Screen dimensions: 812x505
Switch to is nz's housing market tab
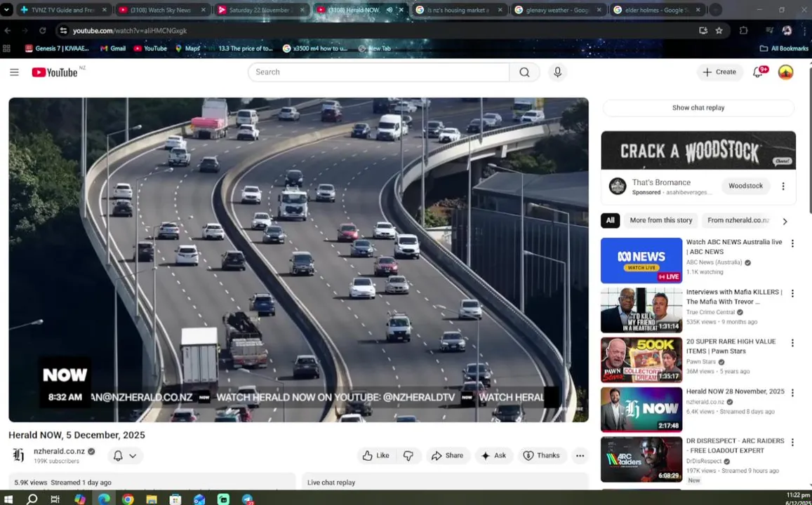pos(460,10)
